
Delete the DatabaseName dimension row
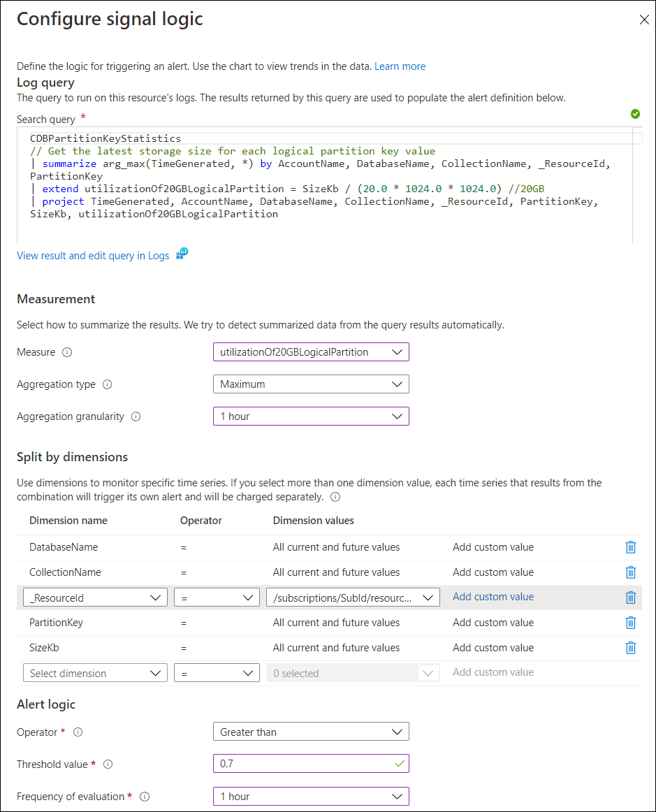631,547
